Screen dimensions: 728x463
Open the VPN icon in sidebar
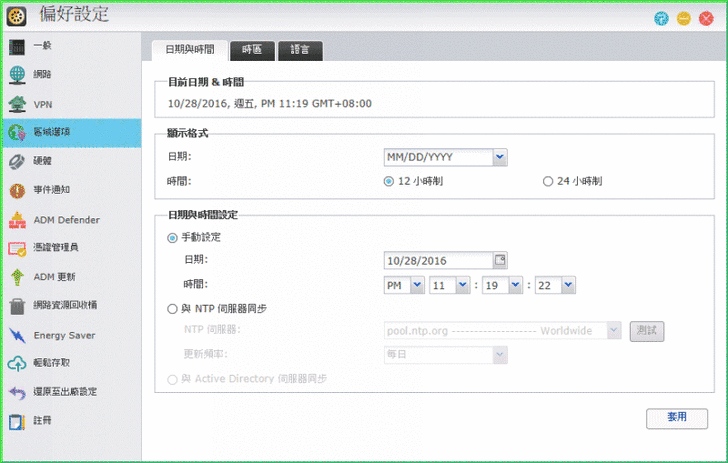[x=17, y=104]
